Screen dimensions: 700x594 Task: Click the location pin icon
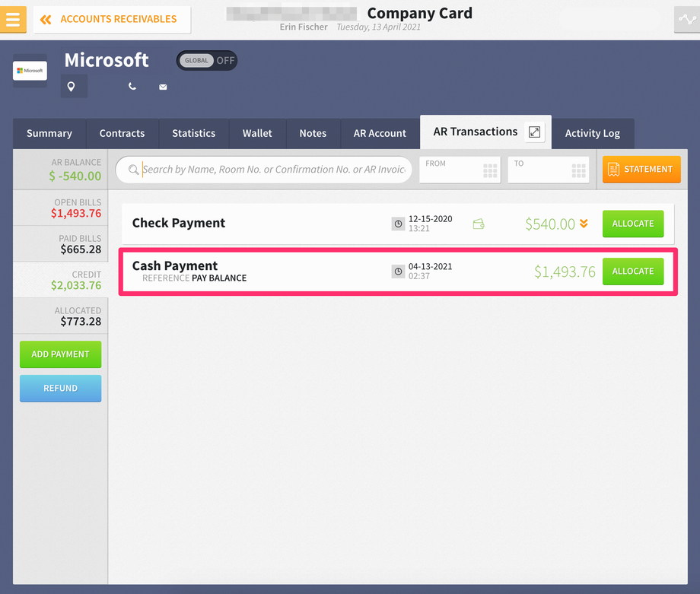(71, 87)
